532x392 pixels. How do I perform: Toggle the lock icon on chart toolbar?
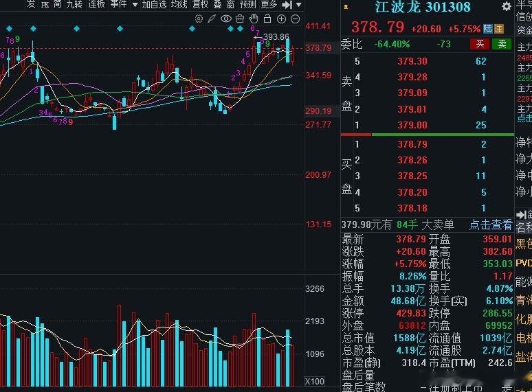[x=267, y=19]
